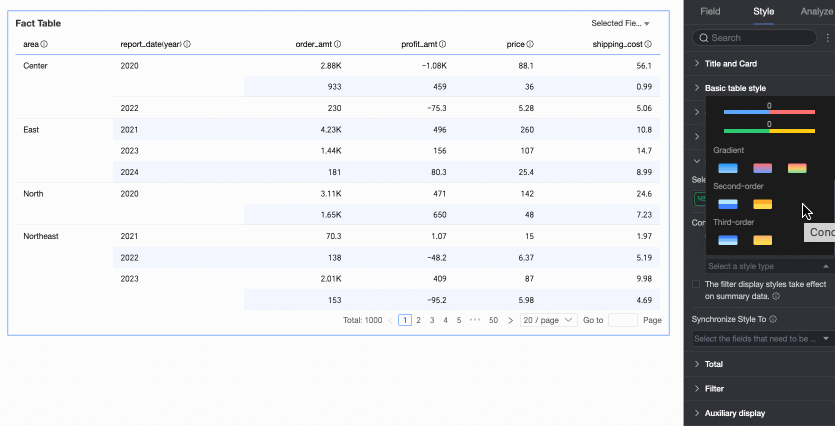Select the orange Third-order swatch
This screenshot has width=835, height=426.
(x=763, y=240)
